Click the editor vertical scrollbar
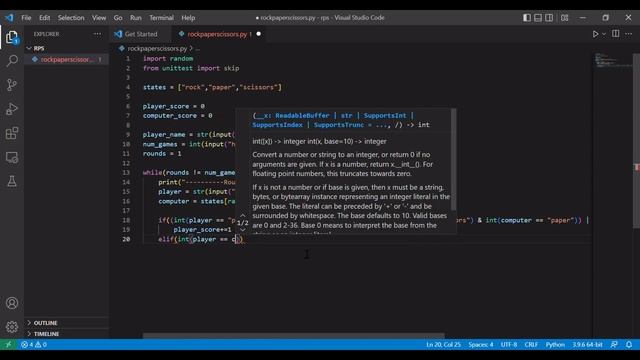Screen dimensions: 640x360 [636, 141]
